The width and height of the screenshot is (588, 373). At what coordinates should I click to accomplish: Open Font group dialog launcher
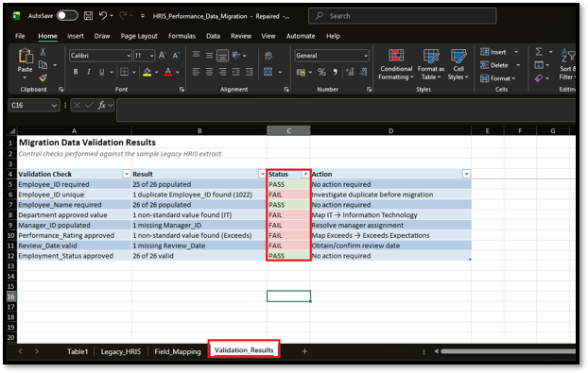(x=182, y=89)
